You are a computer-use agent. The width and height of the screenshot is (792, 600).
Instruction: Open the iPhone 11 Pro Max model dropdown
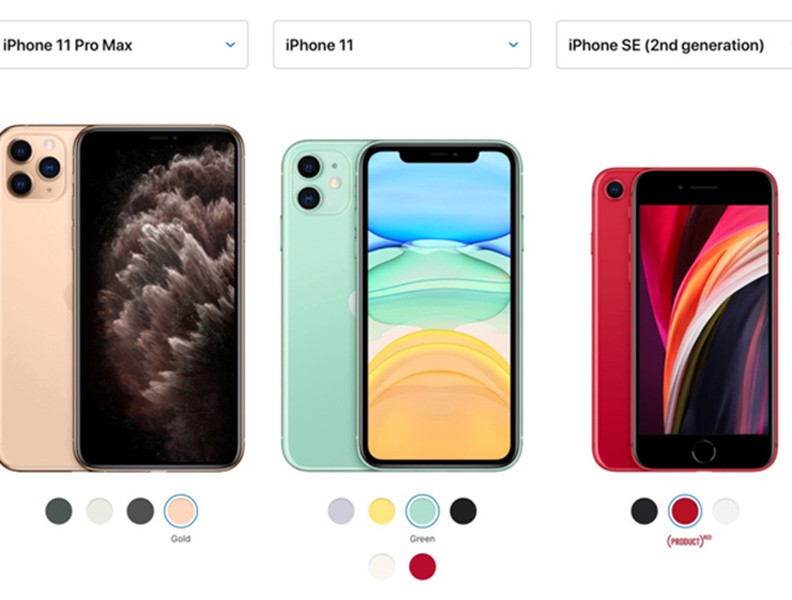124,45
